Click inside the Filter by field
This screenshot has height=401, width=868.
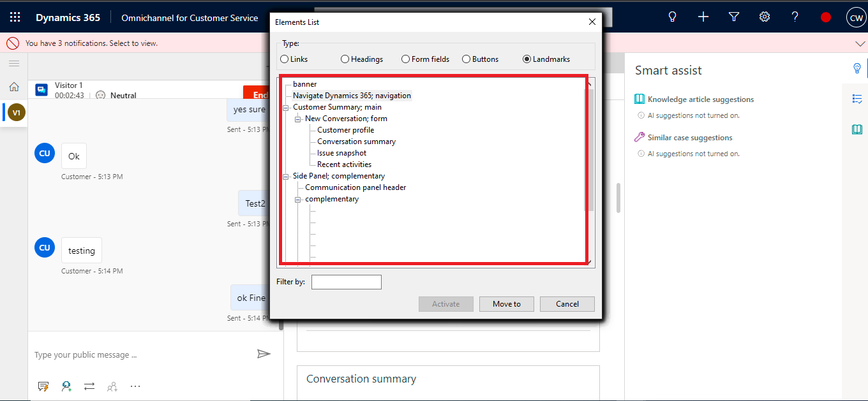(346, 281)
